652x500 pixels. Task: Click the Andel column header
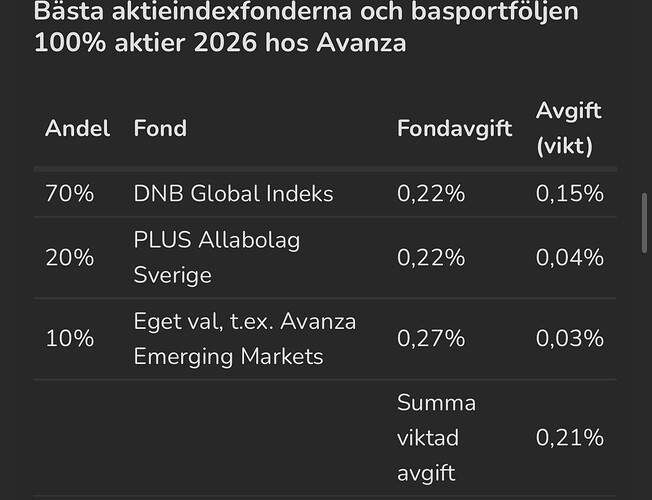tap(77, 129)
